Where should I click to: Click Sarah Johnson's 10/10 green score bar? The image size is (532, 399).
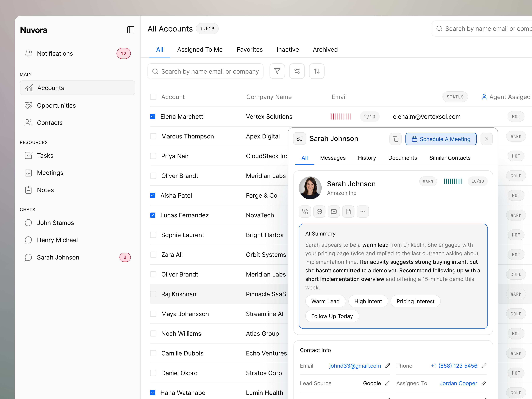pyautogui.click(x=453, y=181)
